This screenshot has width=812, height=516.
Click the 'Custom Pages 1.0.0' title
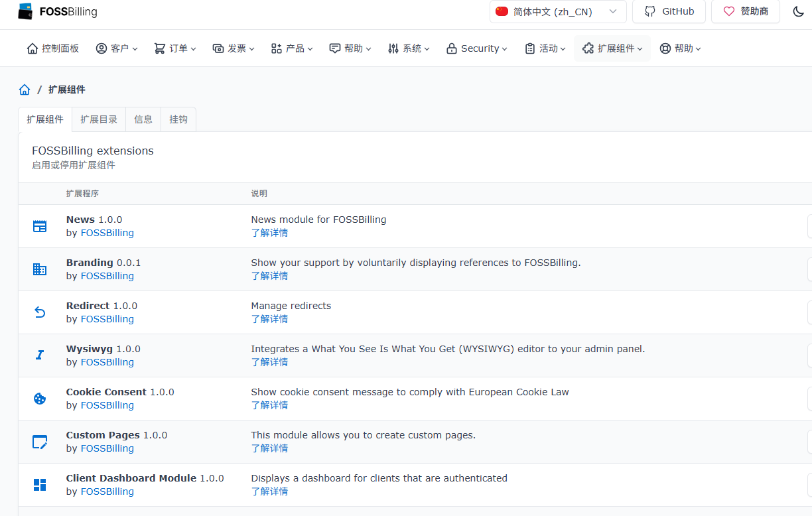pyautogui.click(x=117, y=435)
